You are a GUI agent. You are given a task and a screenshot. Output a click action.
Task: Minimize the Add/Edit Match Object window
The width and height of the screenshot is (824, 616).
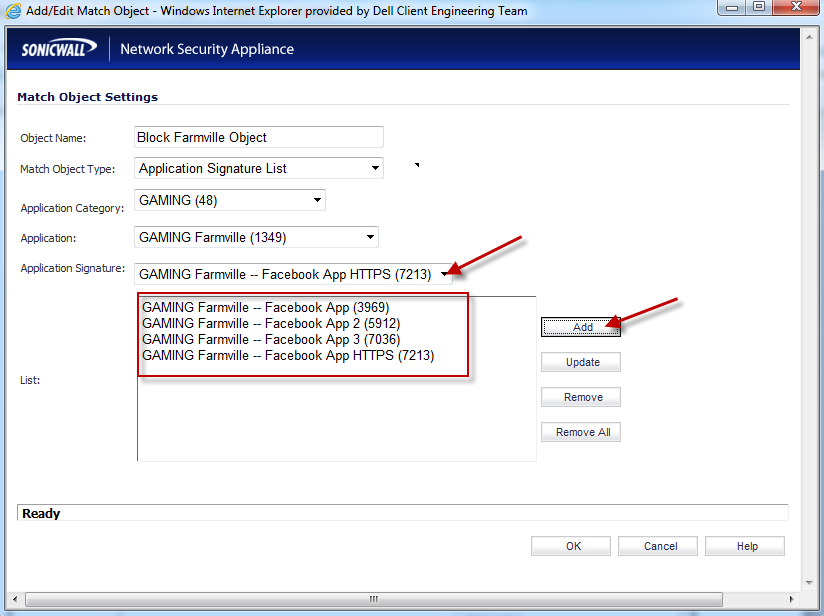[732, 7]
